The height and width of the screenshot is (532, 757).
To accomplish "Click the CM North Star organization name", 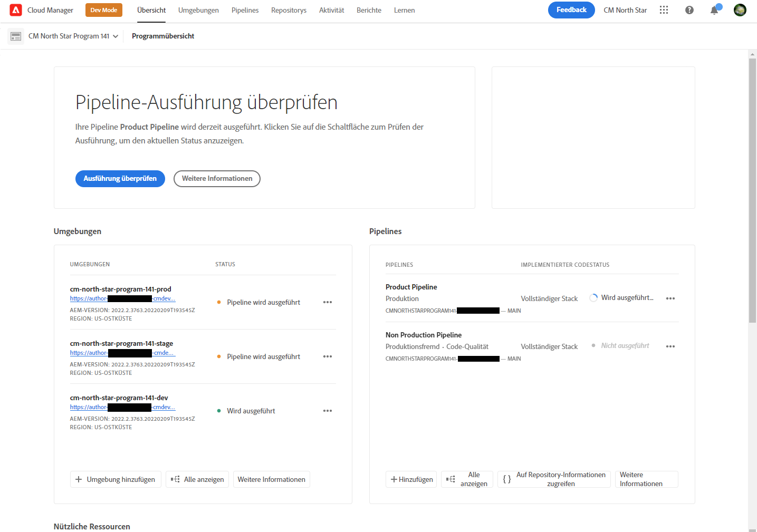I will click(625, 10).
